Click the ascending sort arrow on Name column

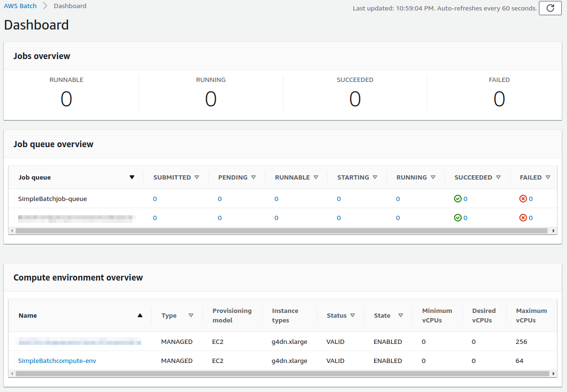(140, 315)
